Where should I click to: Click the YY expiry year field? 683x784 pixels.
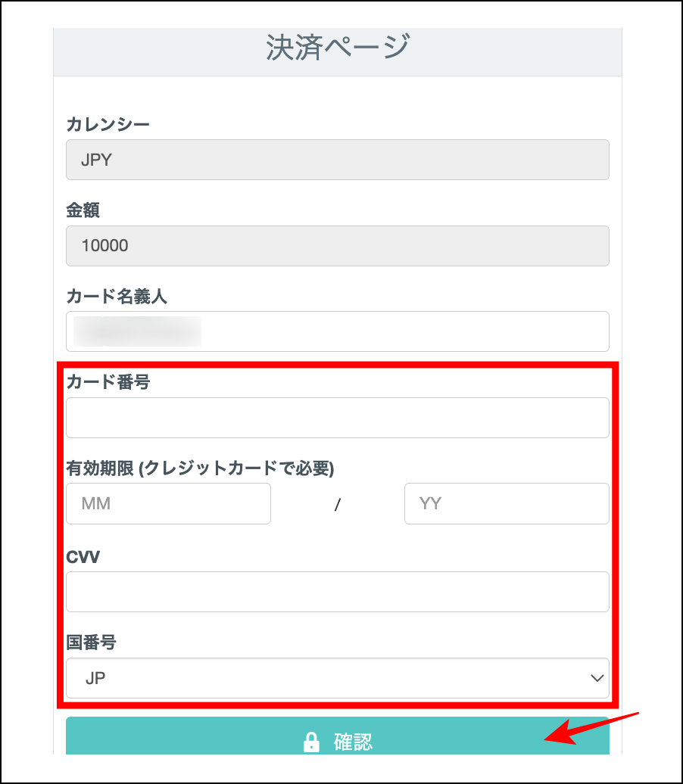(x=507, y=503)
